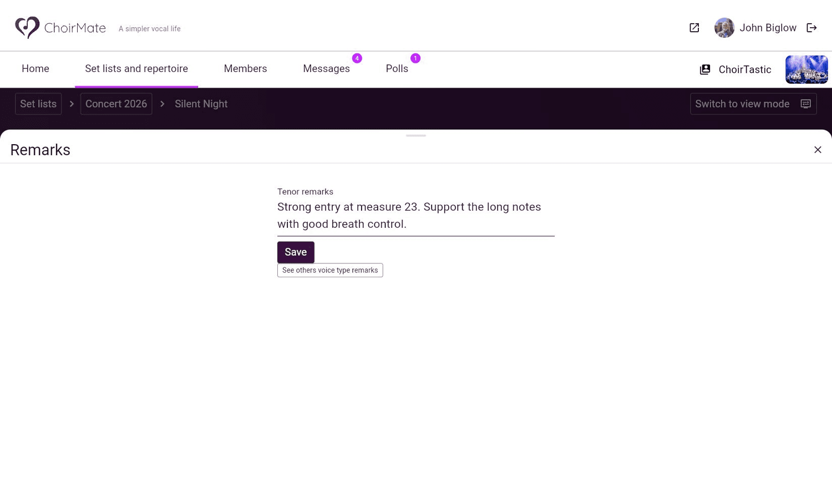Switch to the Members tab
Screen dimensions: 832x504
coord(245,69)
